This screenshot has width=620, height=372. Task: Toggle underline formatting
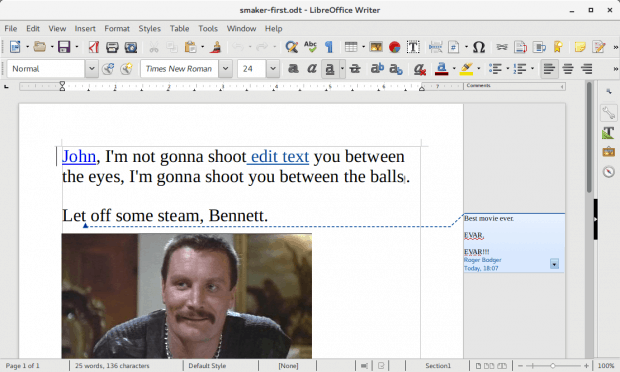click(330, 69)
